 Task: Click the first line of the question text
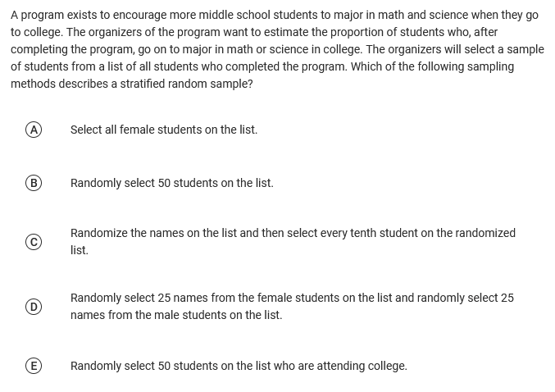pos(275,16)
